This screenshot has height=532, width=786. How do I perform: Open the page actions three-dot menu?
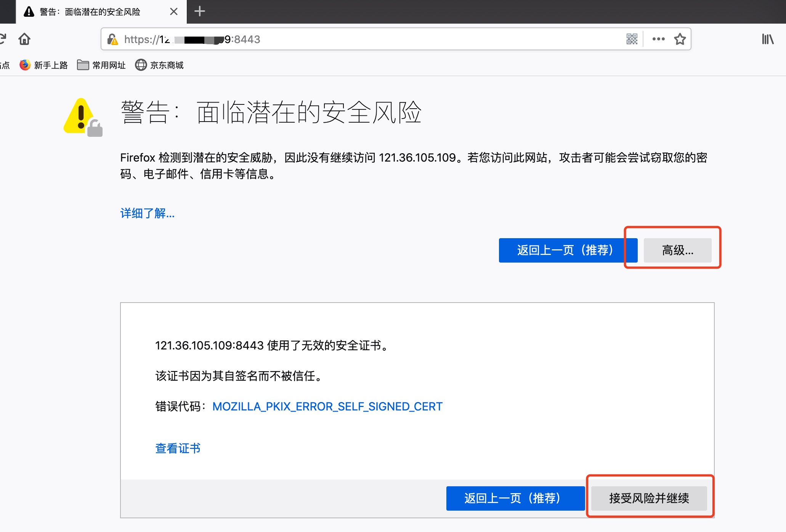coord(658,39)
